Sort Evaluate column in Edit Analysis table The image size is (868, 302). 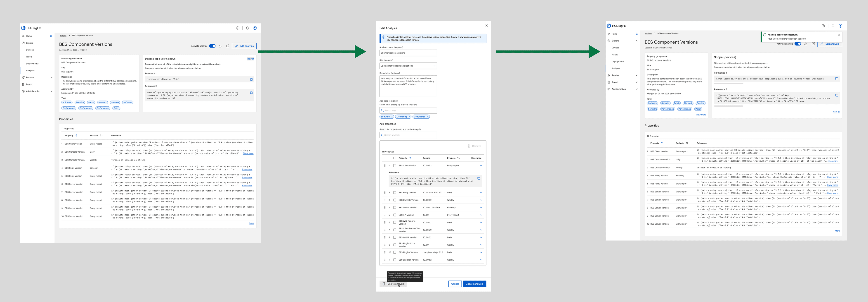[x=458, y=158]
